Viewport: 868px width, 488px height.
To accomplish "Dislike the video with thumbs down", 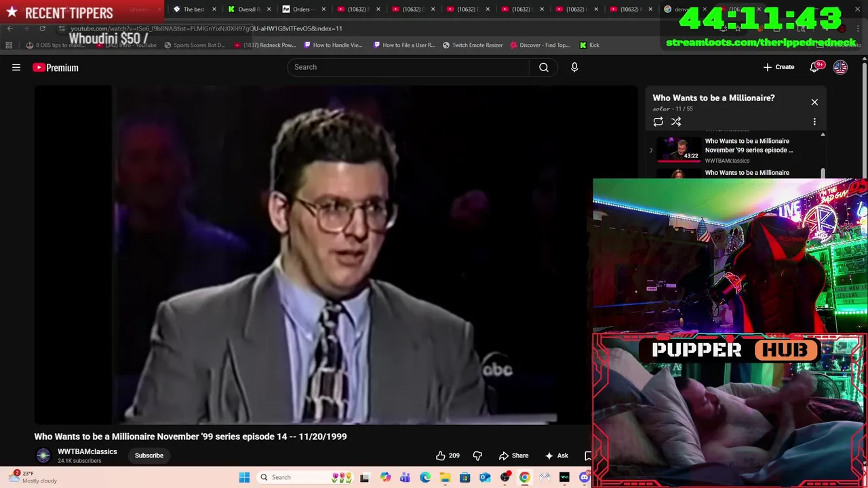I will (477, 455).
